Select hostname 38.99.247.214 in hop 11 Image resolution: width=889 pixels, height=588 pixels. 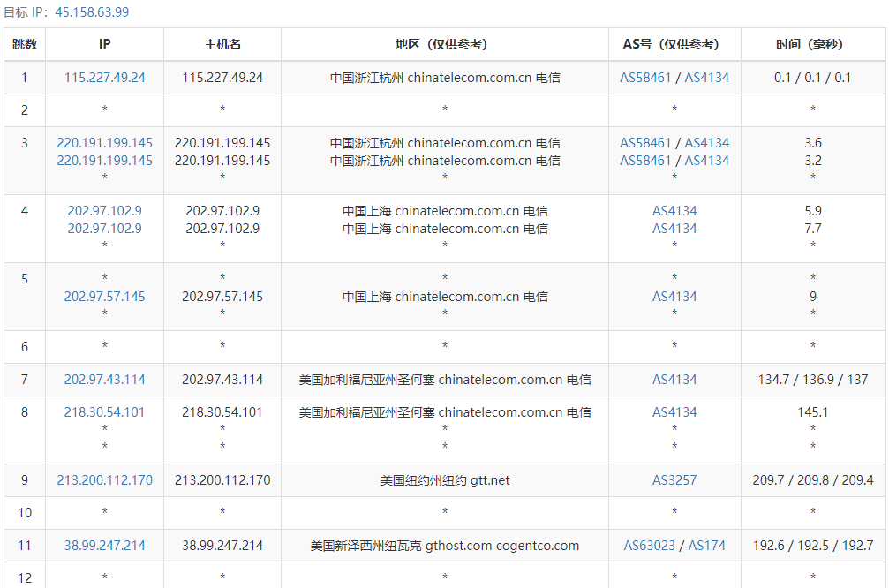222,546
